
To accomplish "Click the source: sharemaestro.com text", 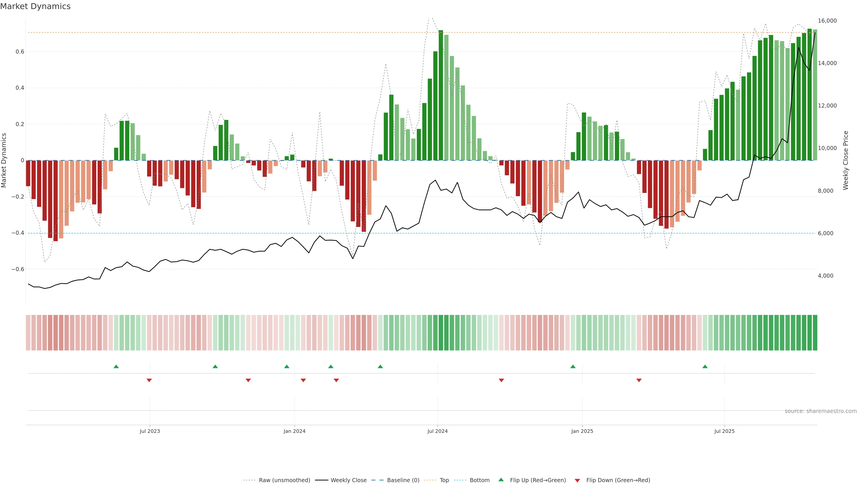I will pyautogui.click(x=821, y=411).
